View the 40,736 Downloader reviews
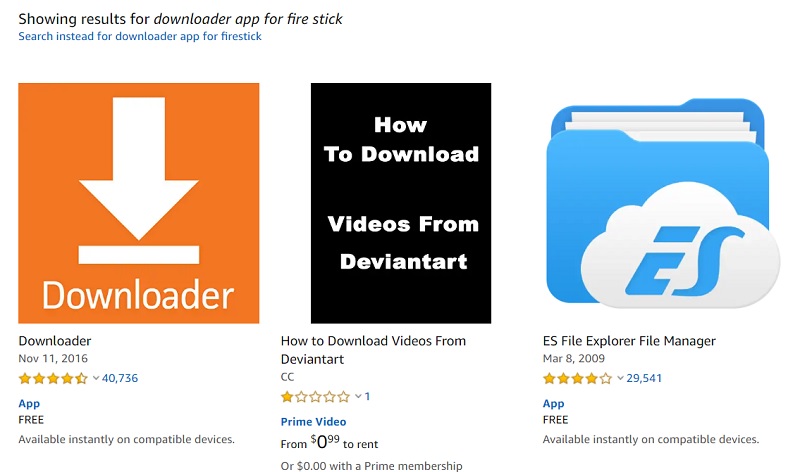This screenshot has width=800, height=472. [x=120, y=379]
